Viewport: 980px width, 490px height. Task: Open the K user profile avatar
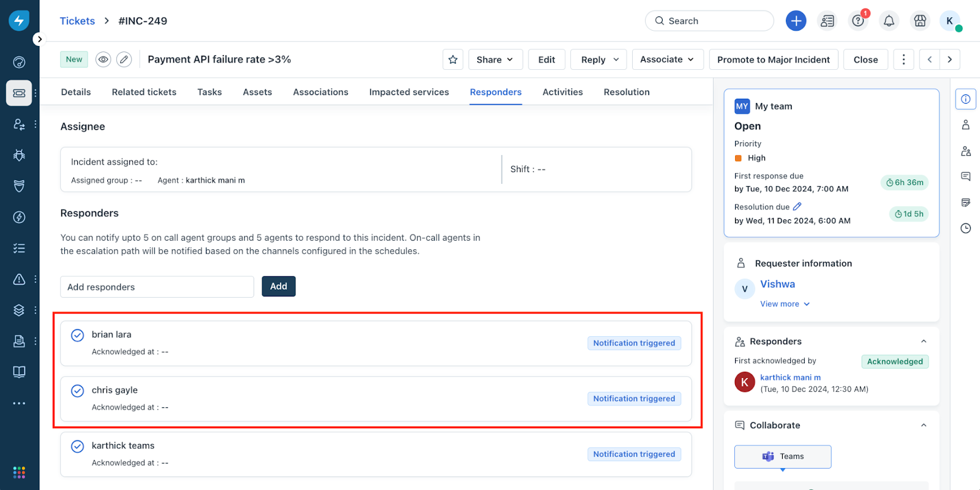point(949,21)
